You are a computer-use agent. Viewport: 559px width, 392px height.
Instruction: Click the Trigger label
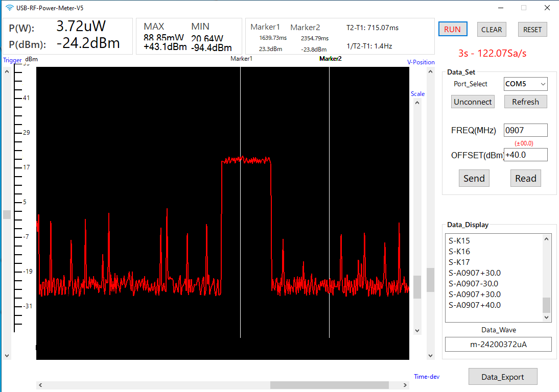[12, 60]
